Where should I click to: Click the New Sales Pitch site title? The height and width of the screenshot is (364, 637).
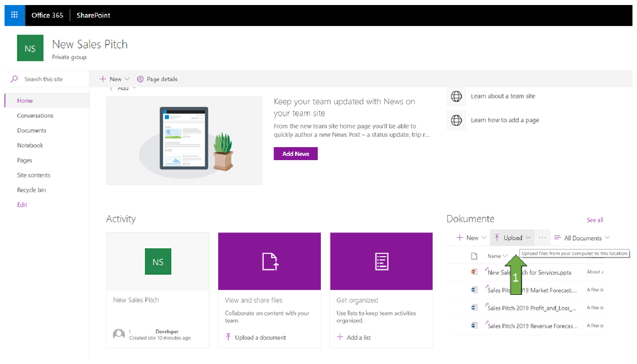click(90, 44)
